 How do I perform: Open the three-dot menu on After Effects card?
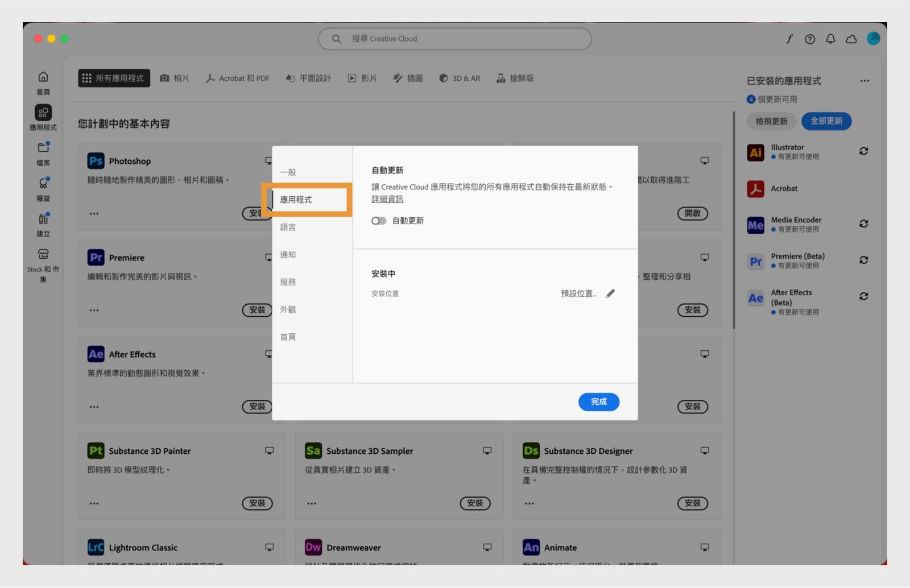pyautogui.click(x=94, y=407)
